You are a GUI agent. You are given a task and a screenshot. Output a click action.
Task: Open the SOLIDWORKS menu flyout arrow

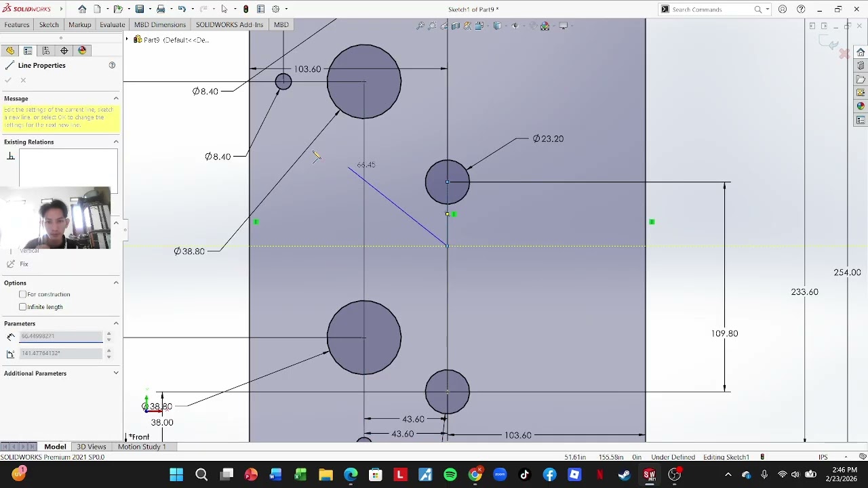click(x=61, y=9)
